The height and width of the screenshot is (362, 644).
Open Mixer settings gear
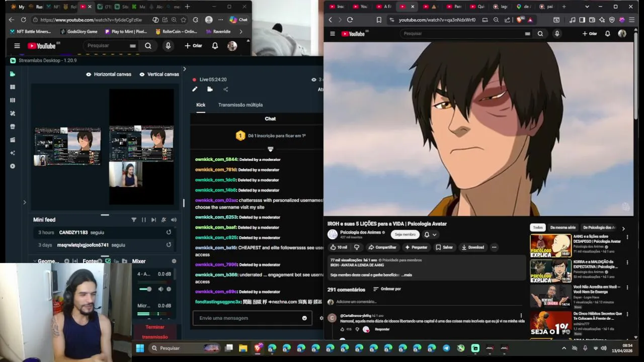click(174, 261)
